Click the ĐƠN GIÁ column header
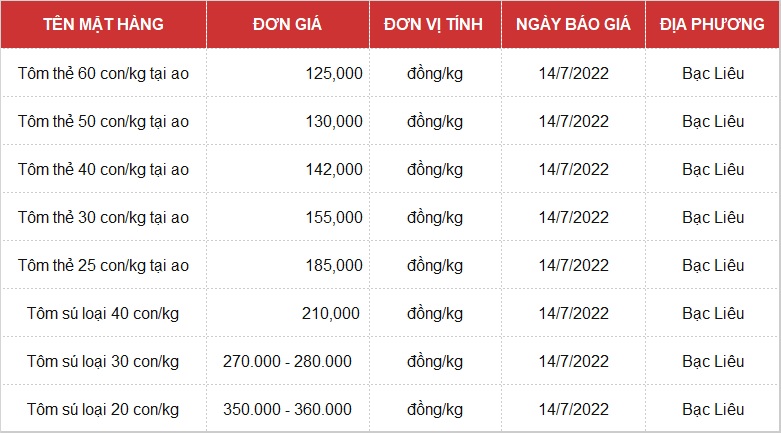The height and width of the screenshot is (433, 781). (x=288, y=24)
